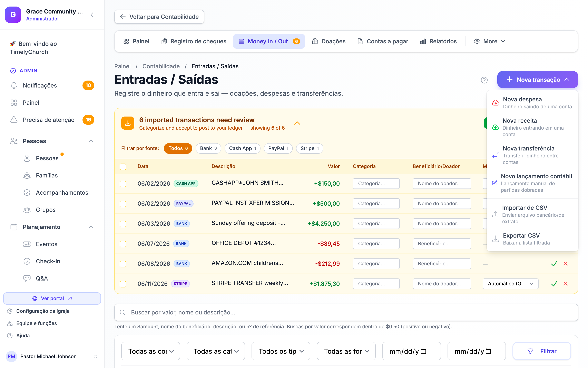Viewport: 588px width, 368px height.
Task: Click the Nova transação button
Action: (x=537, y=80)
